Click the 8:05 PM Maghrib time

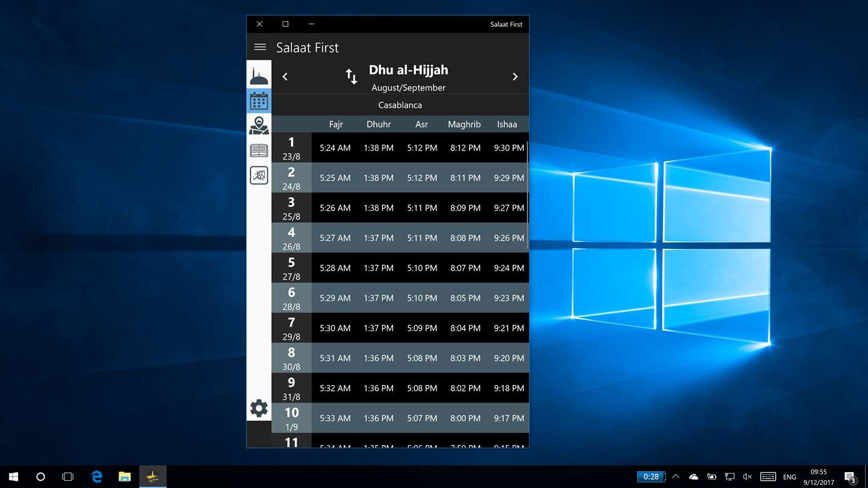[465, 298]
